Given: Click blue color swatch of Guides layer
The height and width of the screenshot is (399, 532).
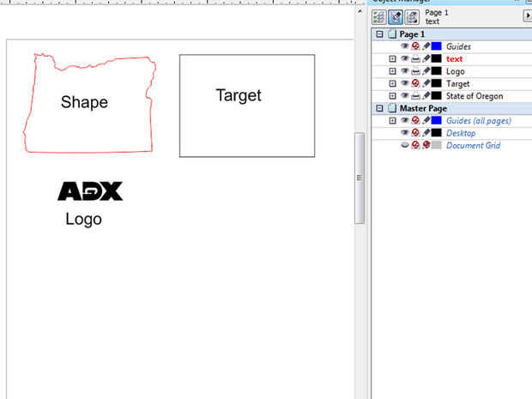Looking at the screenshot, I should (436, 46).
